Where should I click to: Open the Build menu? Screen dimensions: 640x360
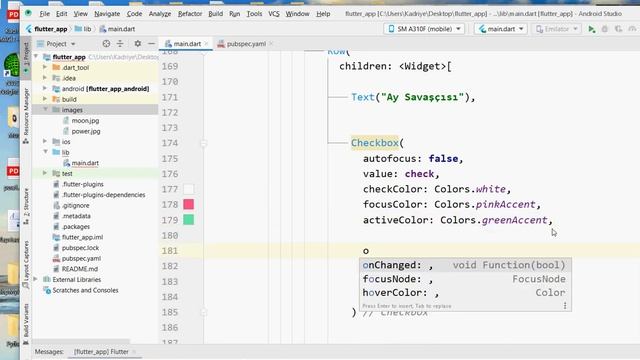(x=216, y=14)
